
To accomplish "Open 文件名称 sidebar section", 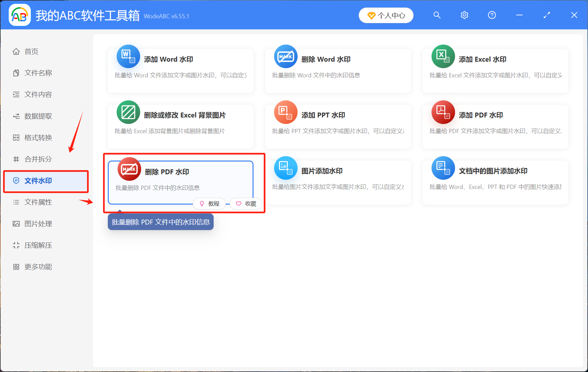I will (38, 73).
